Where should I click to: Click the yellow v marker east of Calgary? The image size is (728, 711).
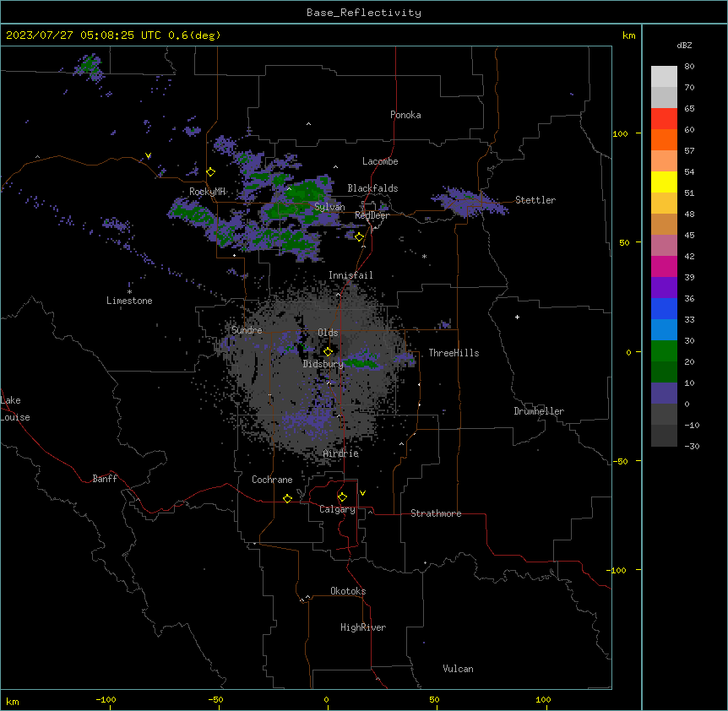point(362,493)
